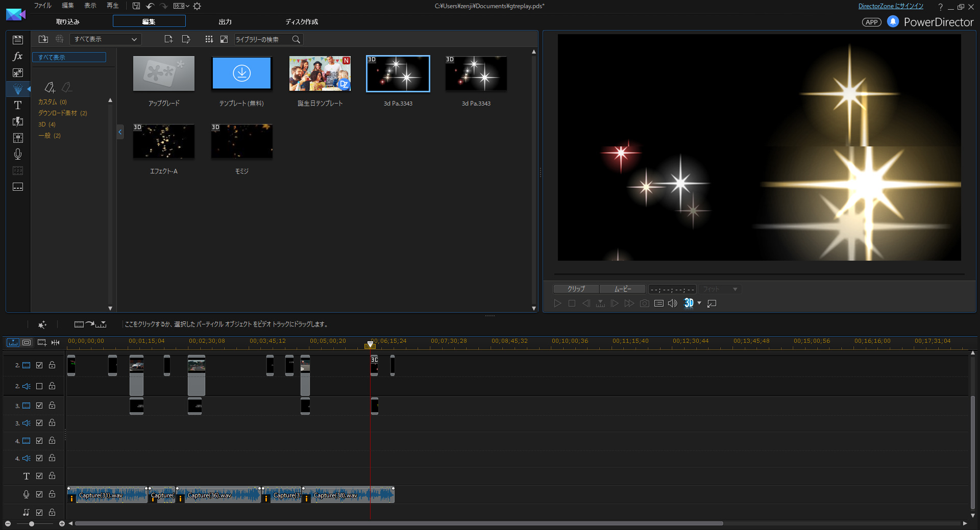Open the Title Room (T icon)

[18, 105]
